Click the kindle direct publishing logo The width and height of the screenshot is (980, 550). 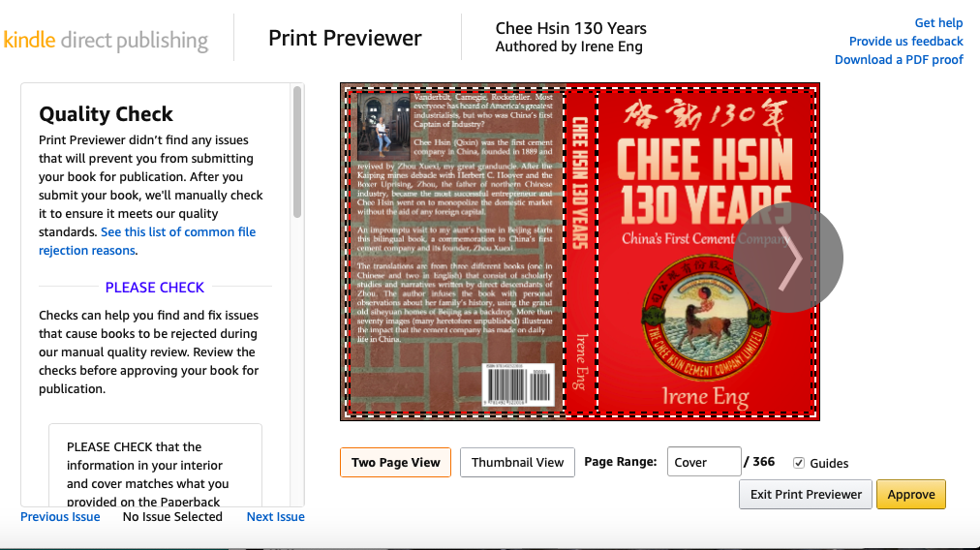coord(106,40)
